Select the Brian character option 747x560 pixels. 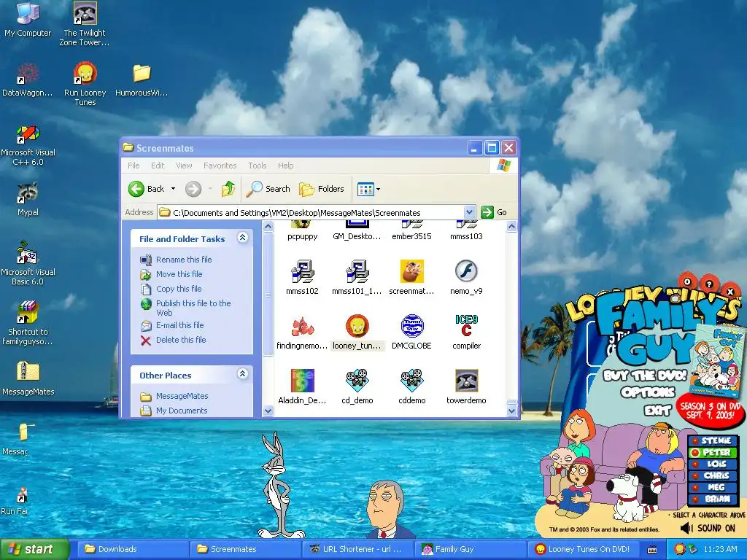(712, 499)
